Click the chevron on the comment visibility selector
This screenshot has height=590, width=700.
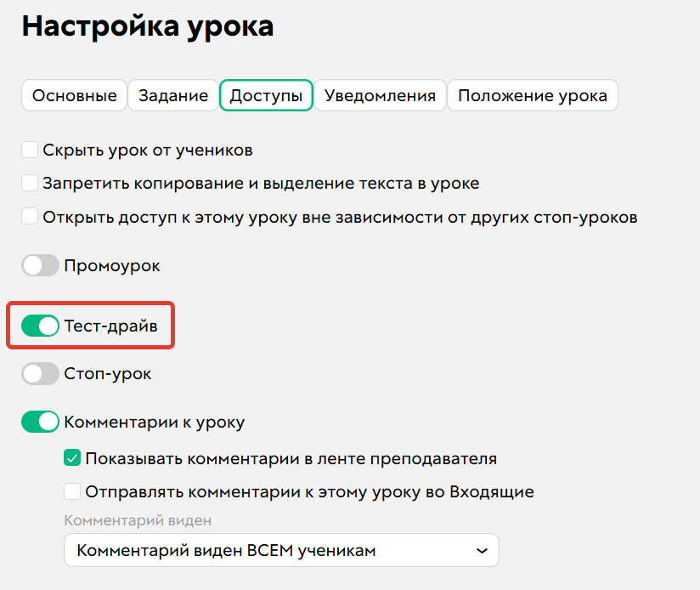coord(482,550)
